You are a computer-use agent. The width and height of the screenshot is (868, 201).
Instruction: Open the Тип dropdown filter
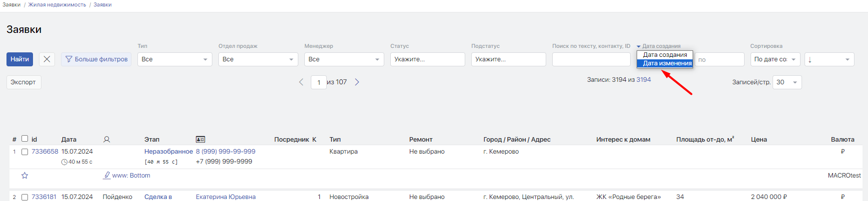174,59
